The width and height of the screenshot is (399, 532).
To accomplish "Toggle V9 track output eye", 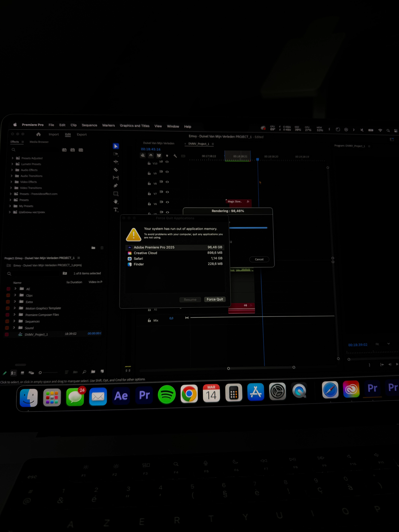I will 167,172.
